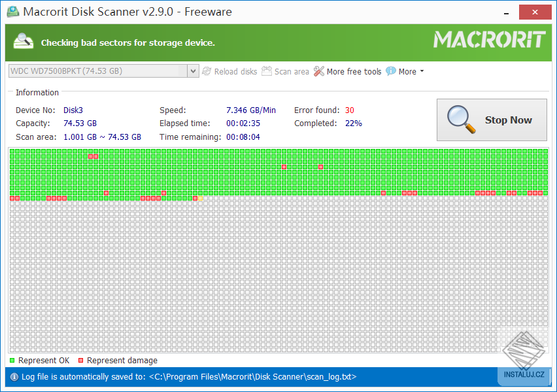
Task: Click the magnifier icon in Stop Now
Action: click(461, 120)
